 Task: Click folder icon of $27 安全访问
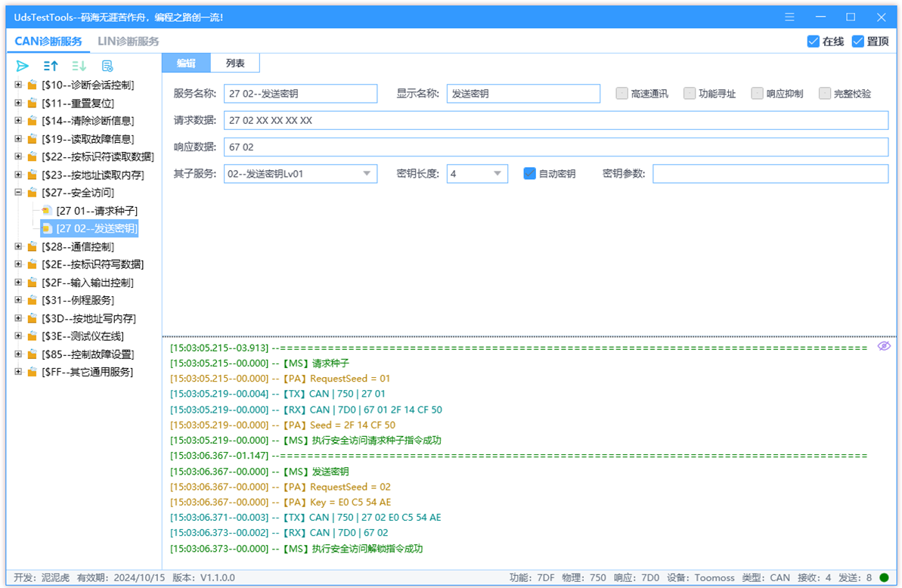[33, 193]
